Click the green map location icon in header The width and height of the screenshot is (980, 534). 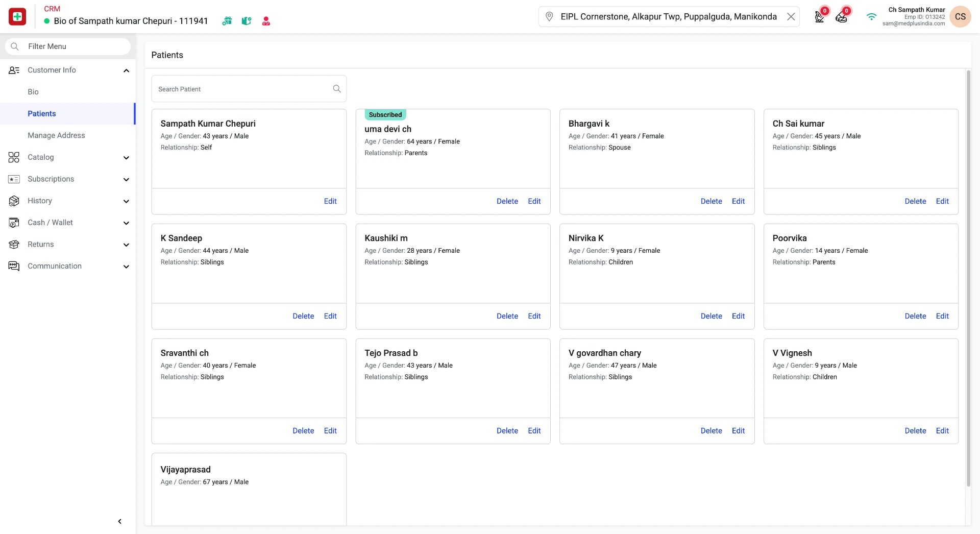tap(247, 21)
